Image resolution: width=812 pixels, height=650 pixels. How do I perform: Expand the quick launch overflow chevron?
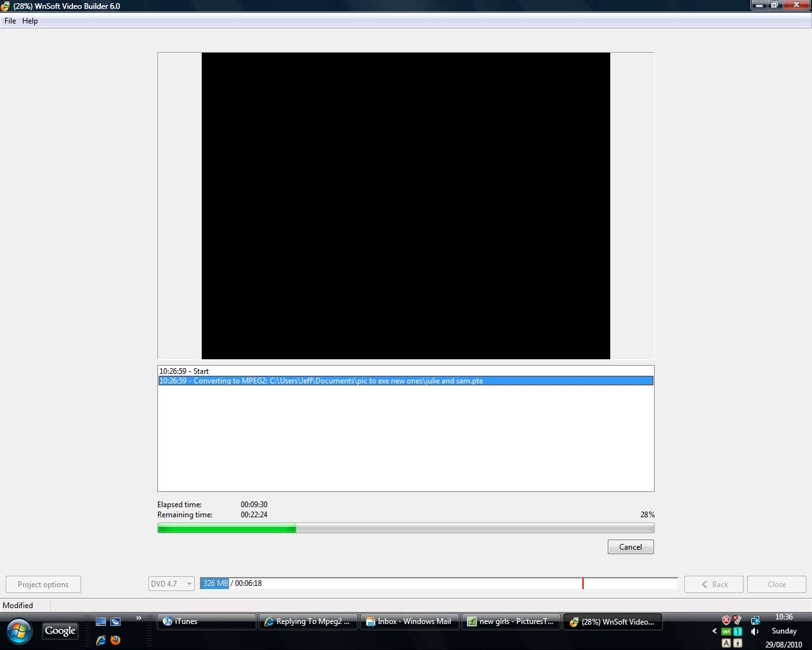point(138,618)
